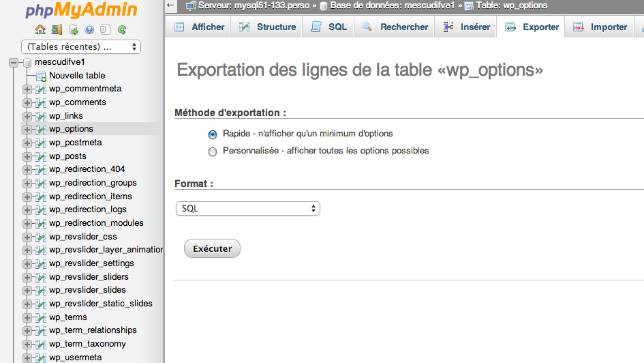Select wp_comments in the table list
This screenshot has height=363, width=644.
click(78, 102)
